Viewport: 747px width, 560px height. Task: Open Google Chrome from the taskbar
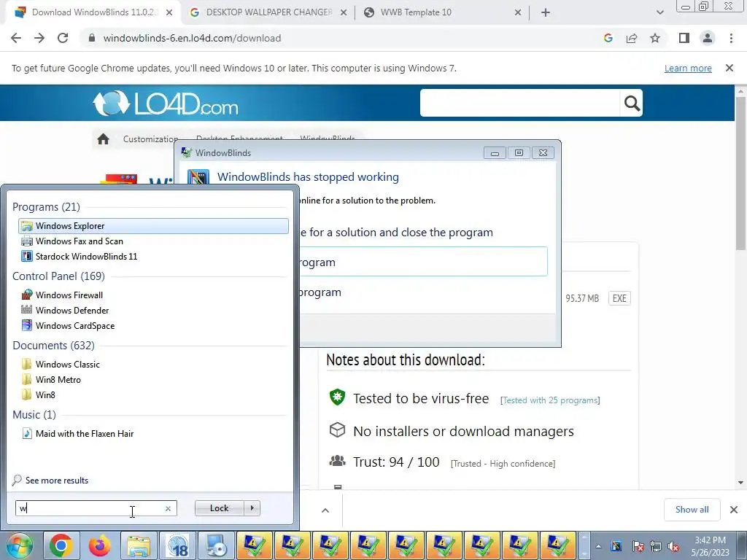[61, 546]
